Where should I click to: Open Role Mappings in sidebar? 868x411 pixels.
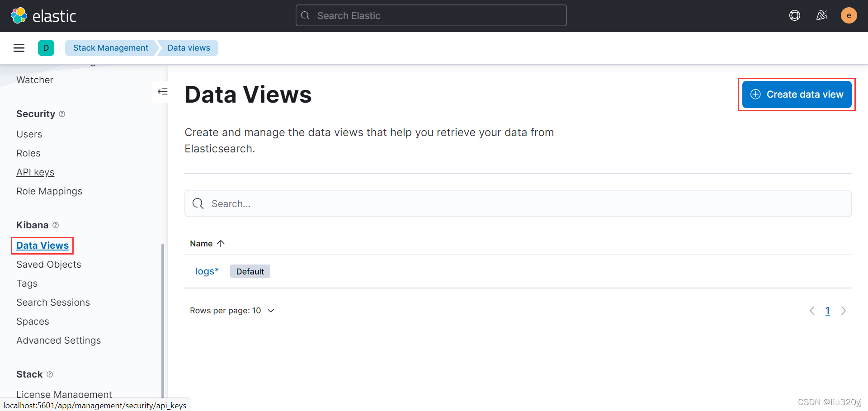[x=49, y=191]
